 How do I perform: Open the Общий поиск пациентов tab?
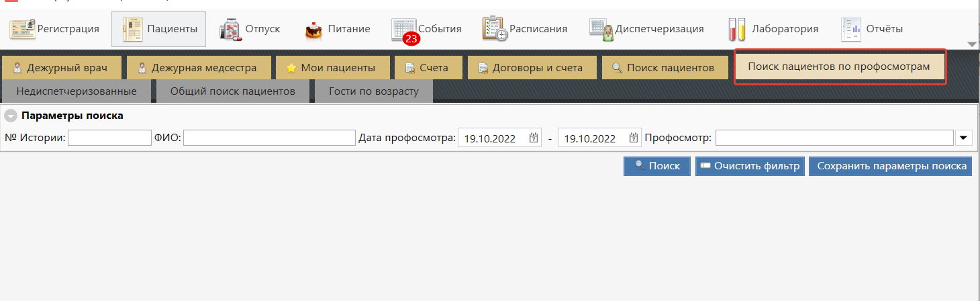click(x=232, y=91)
